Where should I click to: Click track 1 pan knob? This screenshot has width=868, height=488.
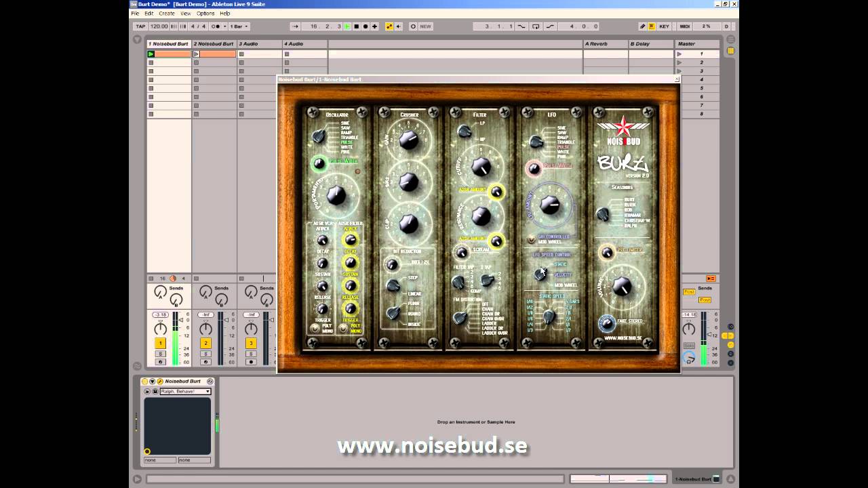tap(161, 329)
